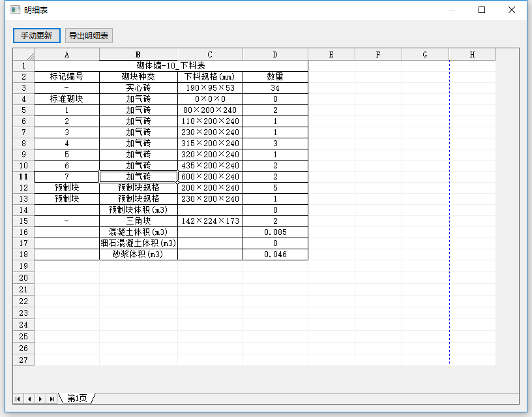This screenshot has width=532, height=417.
Task: Select the 230×200×240 cell in row 7
Action: pos(210,132)
